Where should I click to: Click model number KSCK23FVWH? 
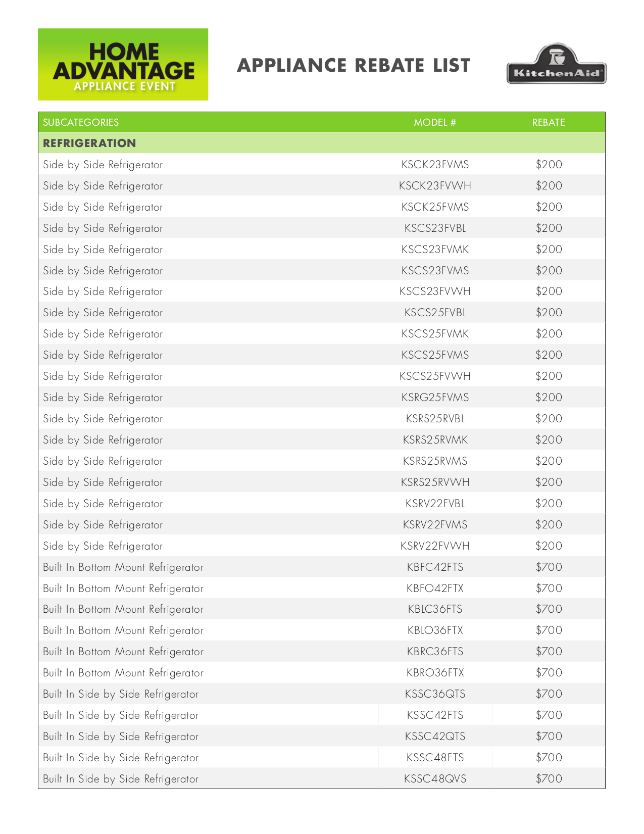click(435, 186)
